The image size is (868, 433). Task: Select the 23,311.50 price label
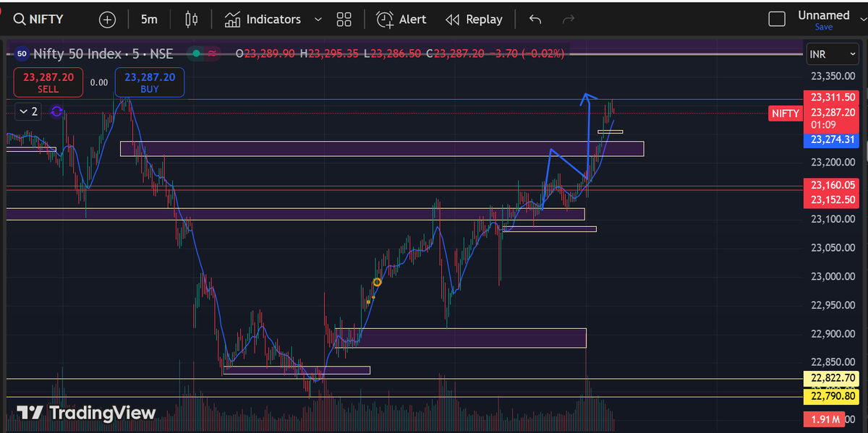click(833, 97)
